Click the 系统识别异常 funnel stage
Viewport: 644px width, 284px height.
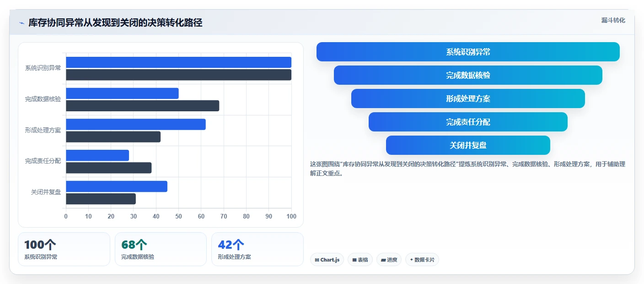(x=468, y=52)
